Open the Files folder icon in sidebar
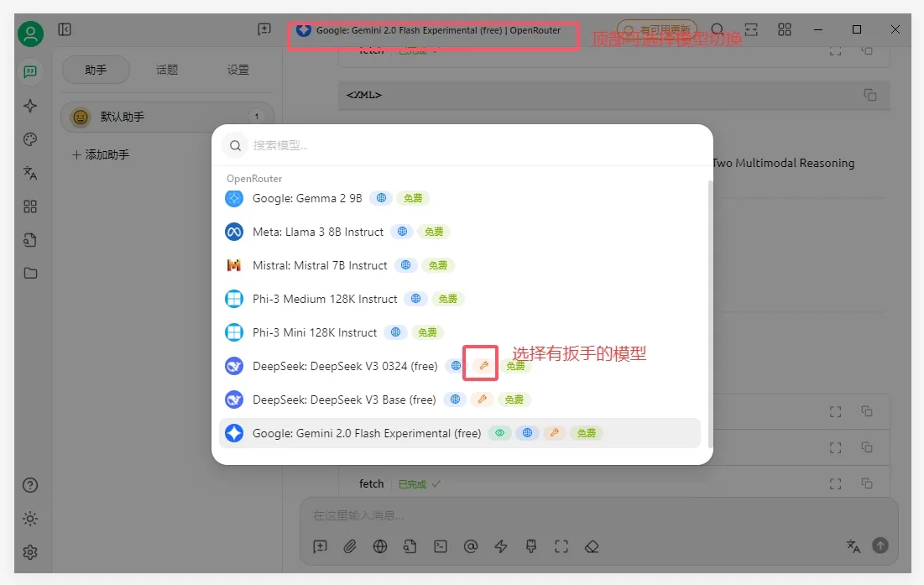 click(30, 273)
